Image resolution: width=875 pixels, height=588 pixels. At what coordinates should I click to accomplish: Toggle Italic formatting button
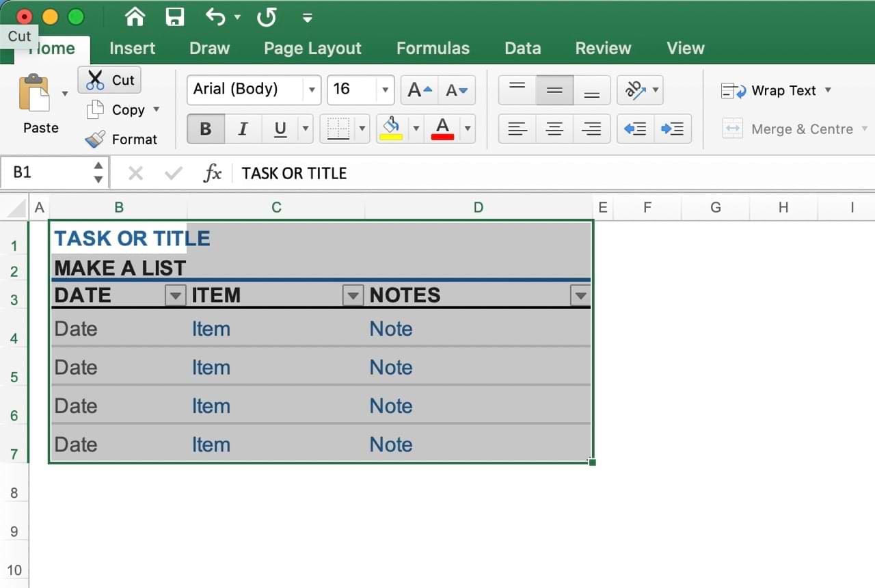pos(242,129)
